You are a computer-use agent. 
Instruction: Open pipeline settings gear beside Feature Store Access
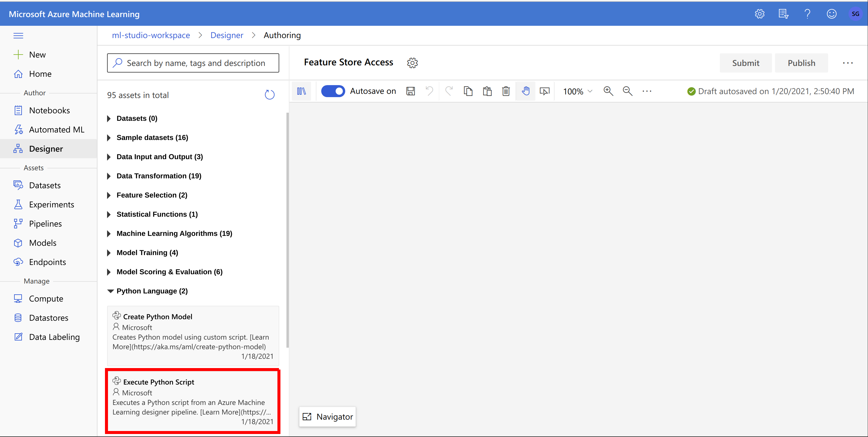tap(412, 63)
